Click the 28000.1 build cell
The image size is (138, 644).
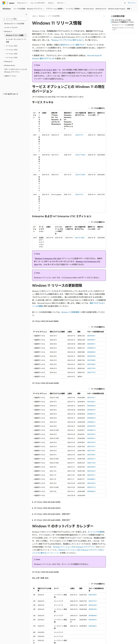click(80, 377)
